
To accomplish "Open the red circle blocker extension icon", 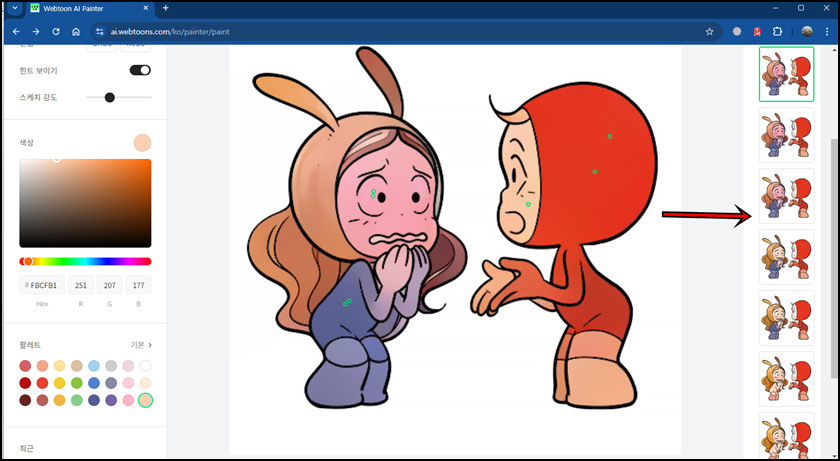I will point(757,32).
